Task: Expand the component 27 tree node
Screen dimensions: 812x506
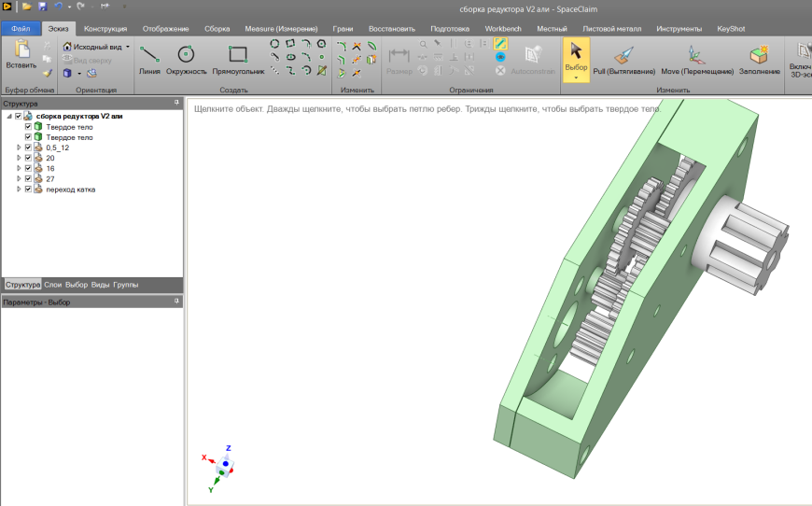Action: pos(19,178)
